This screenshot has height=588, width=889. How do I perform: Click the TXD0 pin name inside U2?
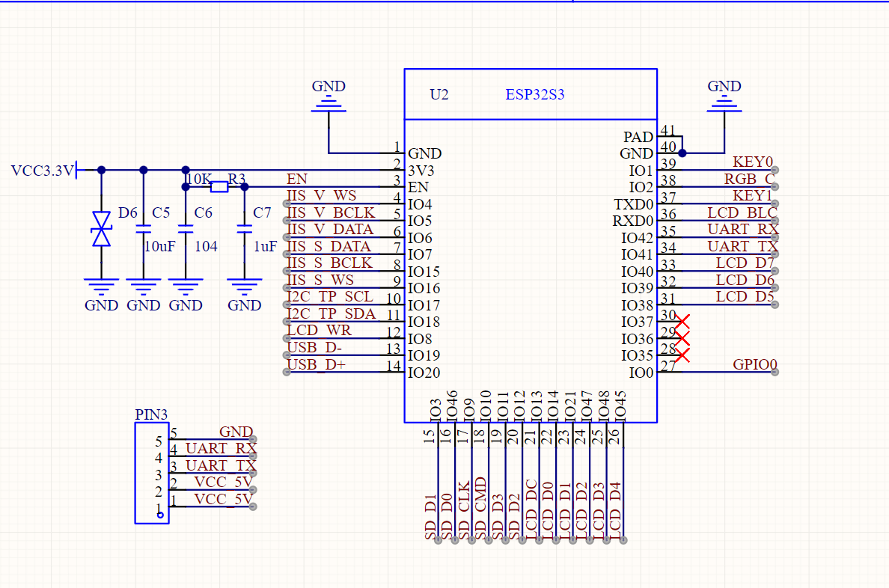pyautogui.click(x=634, y=204)
